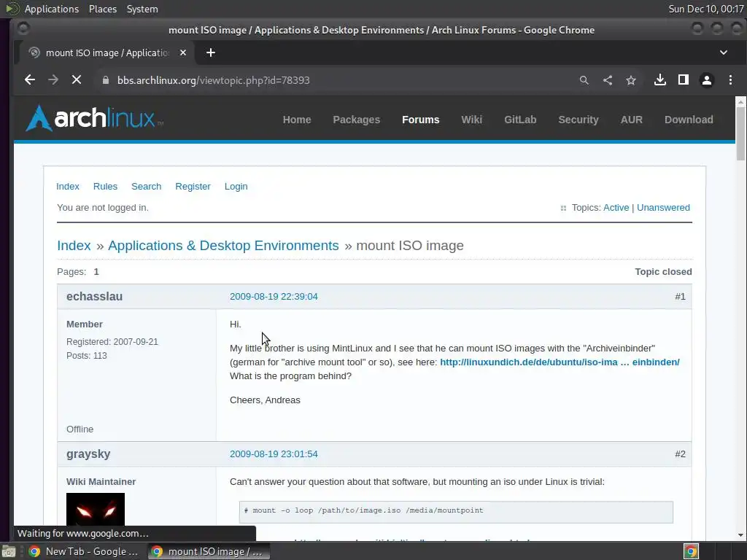Open AUR in Arch navigation
747x560 pixels.
pos(631,120)
